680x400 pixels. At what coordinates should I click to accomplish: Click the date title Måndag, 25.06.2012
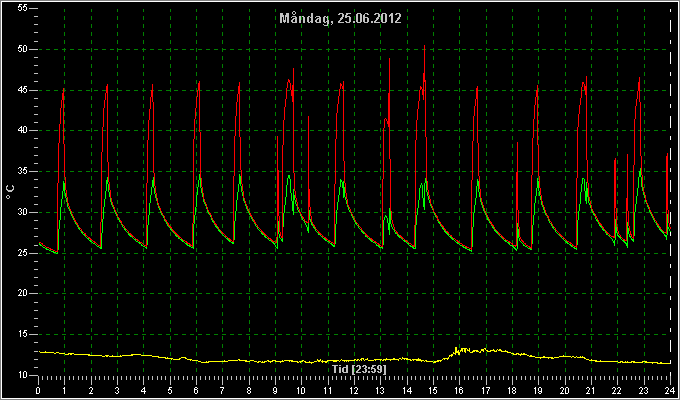point(340,19)
